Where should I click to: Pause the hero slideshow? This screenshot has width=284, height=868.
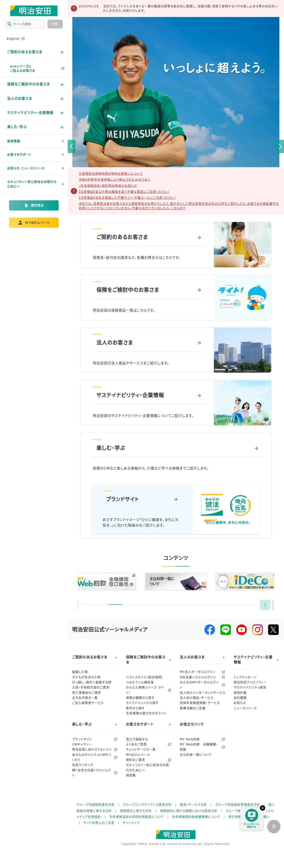pyautogui.click(x=181, y=163)
